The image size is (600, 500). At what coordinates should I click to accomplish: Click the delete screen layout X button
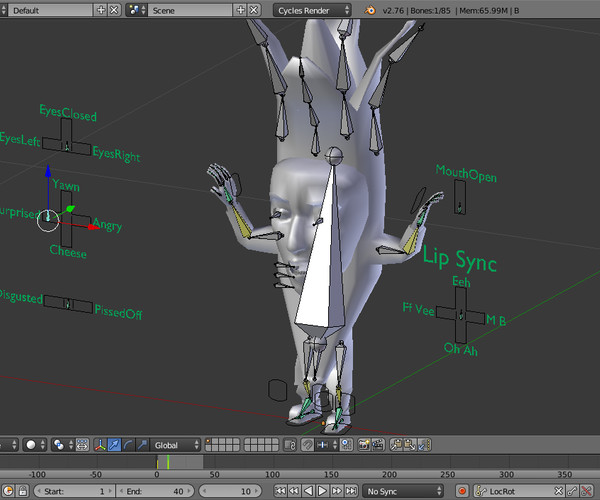click(x=115, y=9)
